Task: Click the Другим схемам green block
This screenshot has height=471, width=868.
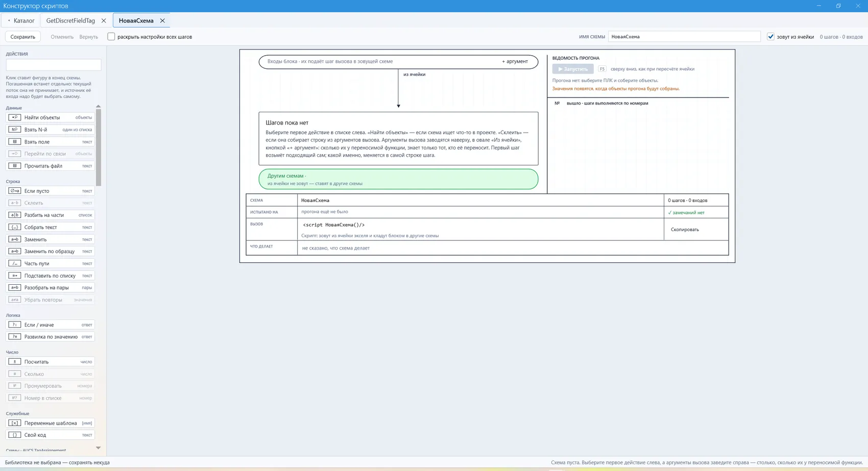Action: [x=398, y=179]
